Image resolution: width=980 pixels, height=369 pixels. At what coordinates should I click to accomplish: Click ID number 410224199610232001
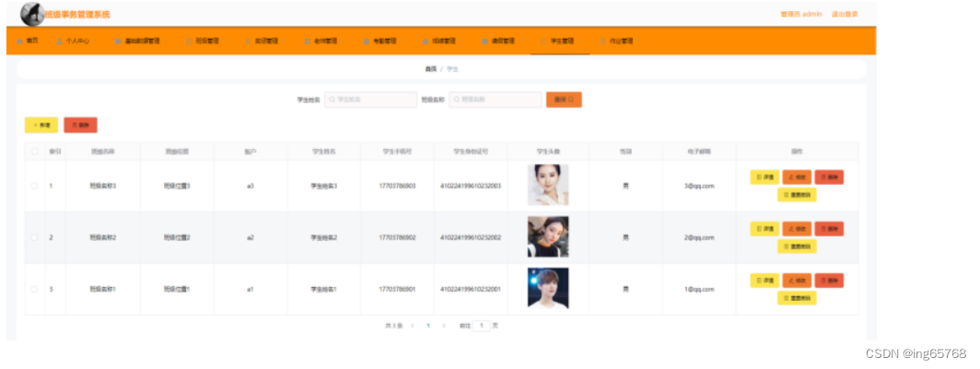pyautogui.click(x=472, y=289)
